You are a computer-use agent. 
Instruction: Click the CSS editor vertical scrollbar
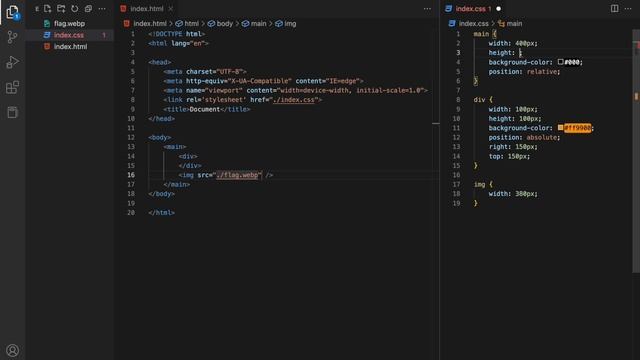pyautogui.click(x=636, y=151)
